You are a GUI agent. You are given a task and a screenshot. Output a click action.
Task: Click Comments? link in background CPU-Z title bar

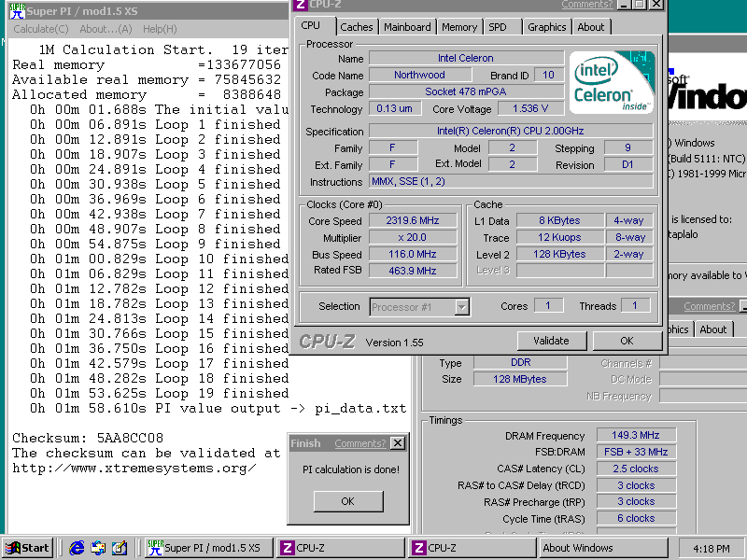(710, 306)
